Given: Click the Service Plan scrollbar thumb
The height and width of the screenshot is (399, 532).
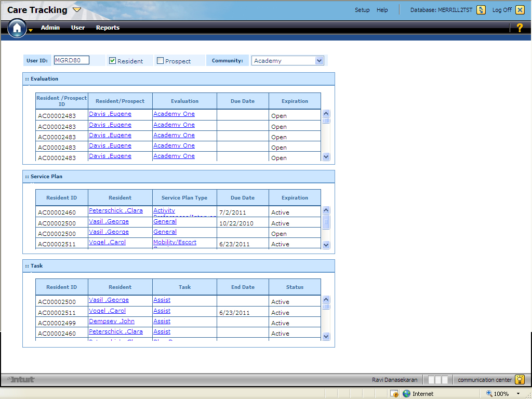Looking at the screenshot, I should [326, 222].
